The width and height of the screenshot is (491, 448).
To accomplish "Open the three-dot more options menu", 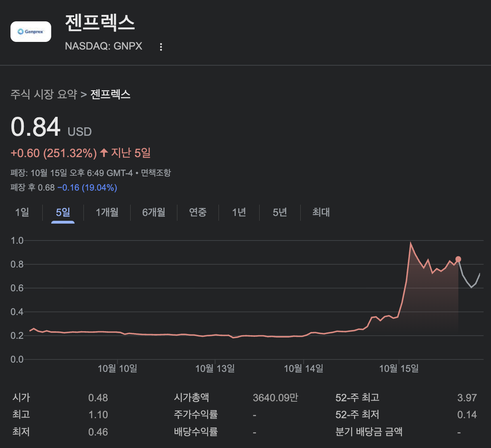I will pos(161,47).
